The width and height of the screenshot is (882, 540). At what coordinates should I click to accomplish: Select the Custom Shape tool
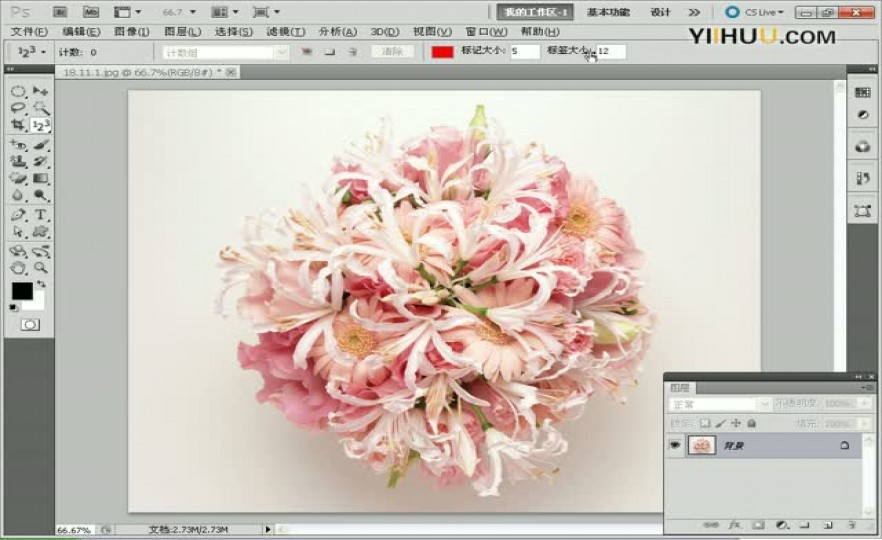(40, 232)
